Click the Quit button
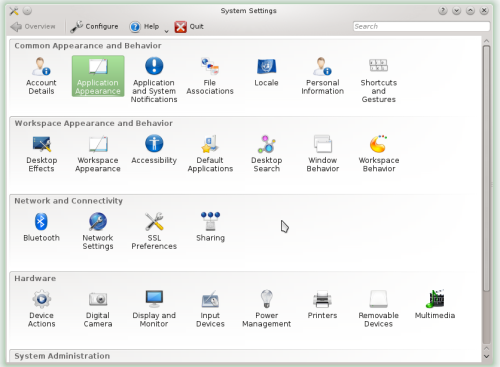 pos(189,26)
